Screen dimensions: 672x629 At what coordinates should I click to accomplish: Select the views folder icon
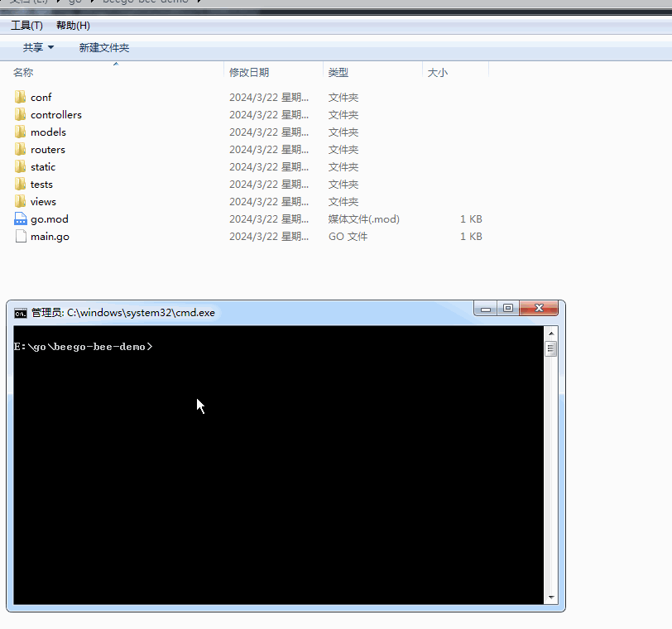point(20,201)
